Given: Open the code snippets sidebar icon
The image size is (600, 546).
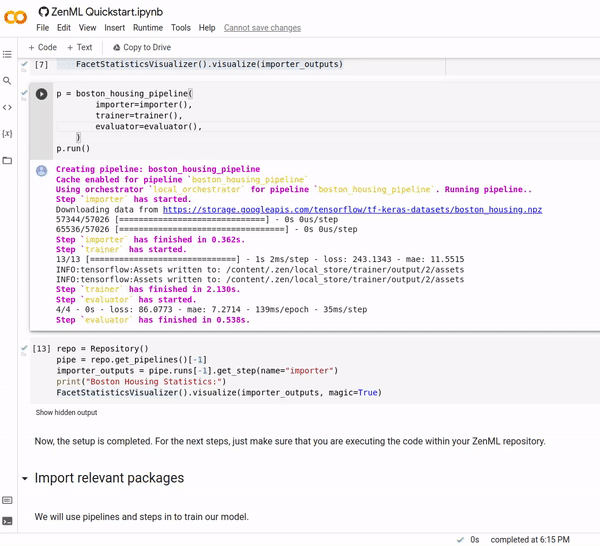Looking at the screenshot, I should tap(7, 107).
